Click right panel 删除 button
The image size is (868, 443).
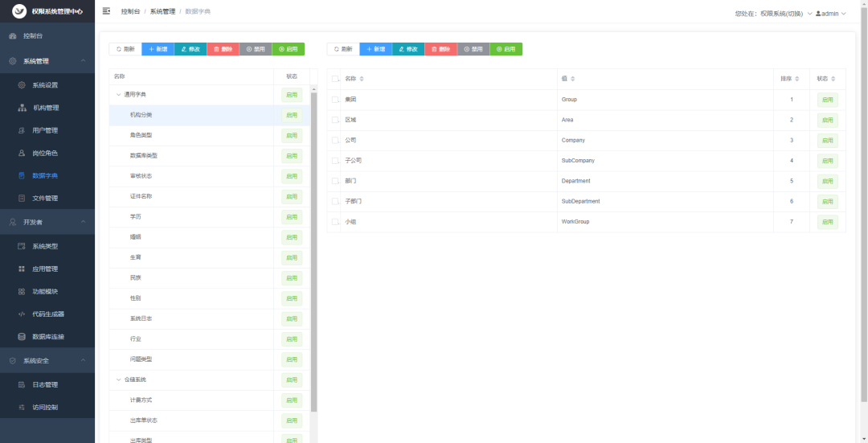click(440, 49)
